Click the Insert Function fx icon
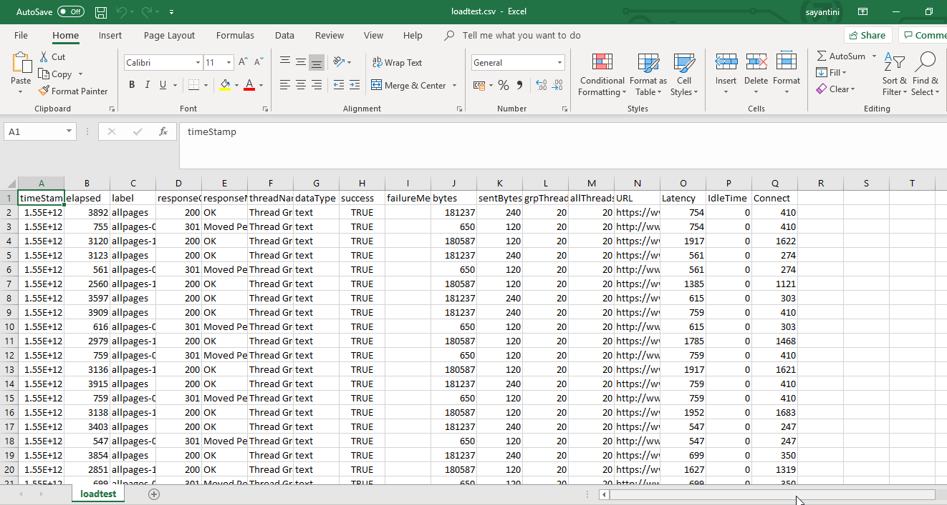The image size is (947, 505). coord(163,132)
